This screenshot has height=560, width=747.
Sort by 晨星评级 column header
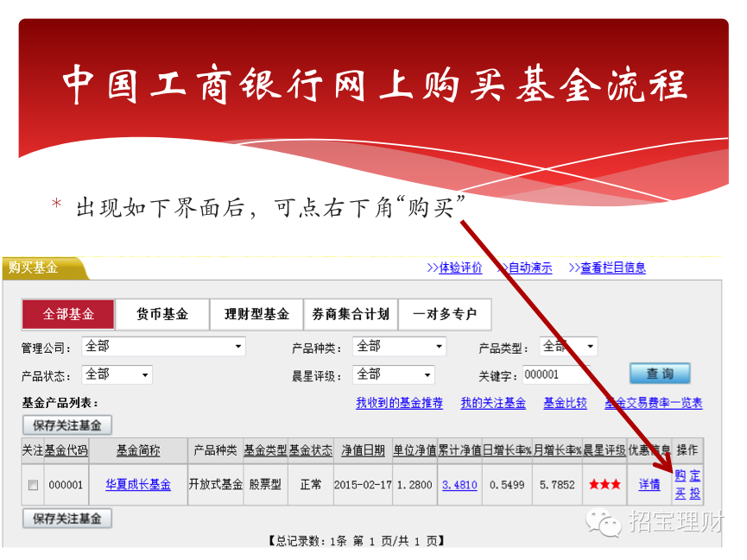605,450
